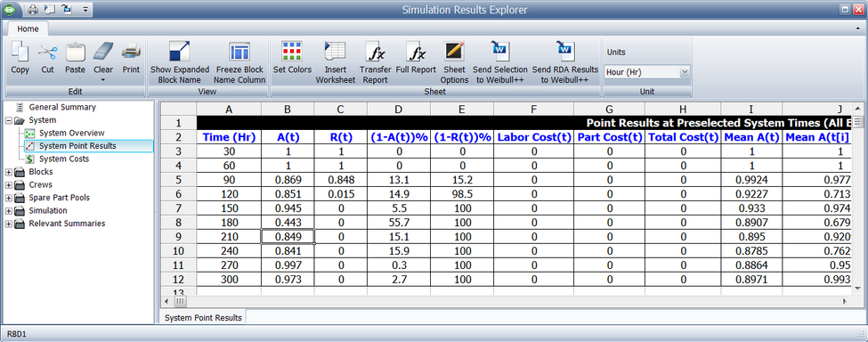This screenshot has width=868, height=342.
Task: Click the Transfer Report icon
Action: [x=376, y=52]
